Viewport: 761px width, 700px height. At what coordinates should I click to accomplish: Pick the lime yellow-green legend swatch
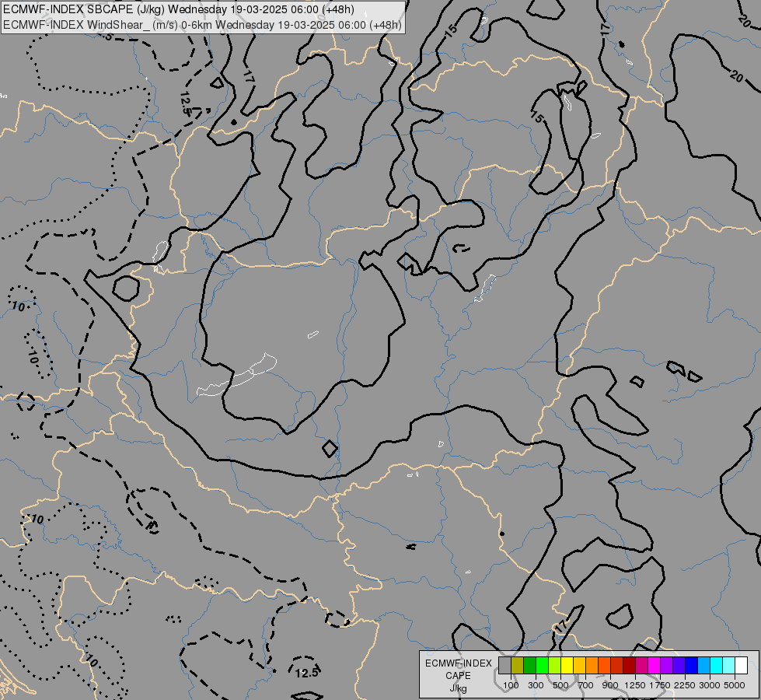554,666
